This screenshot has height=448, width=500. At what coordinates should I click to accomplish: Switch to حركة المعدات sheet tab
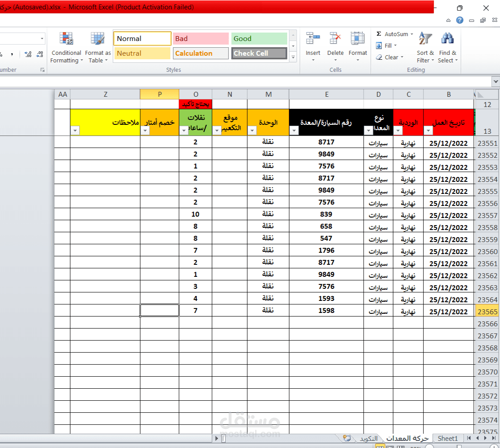[x=407, y=439]
